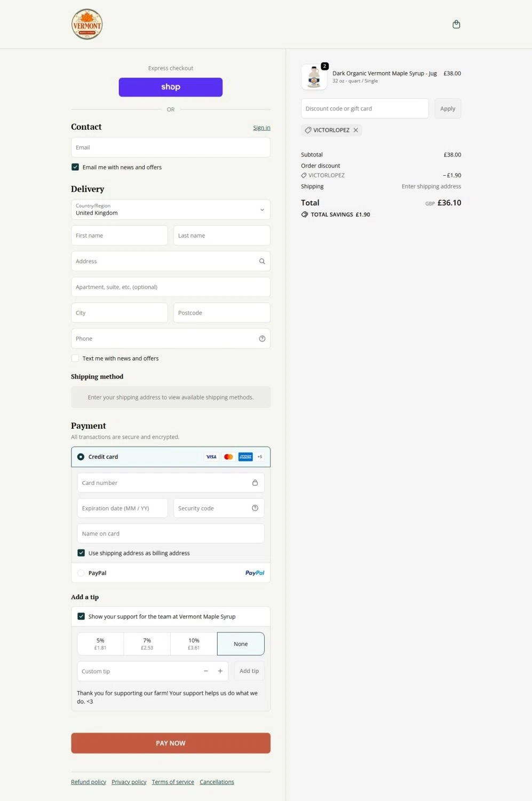
Task: Remove the VICTORLOPEZ discount code
Action: click(356, 130)
